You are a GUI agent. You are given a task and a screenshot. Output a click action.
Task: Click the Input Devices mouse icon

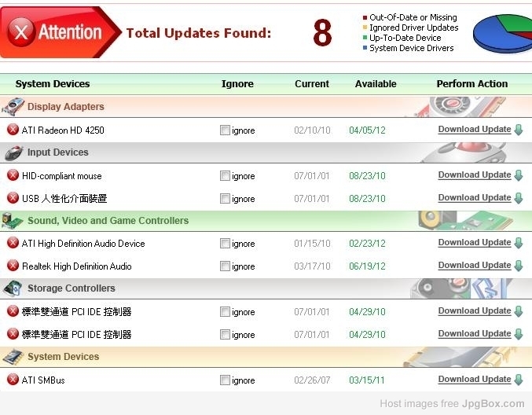pos(13,152)
